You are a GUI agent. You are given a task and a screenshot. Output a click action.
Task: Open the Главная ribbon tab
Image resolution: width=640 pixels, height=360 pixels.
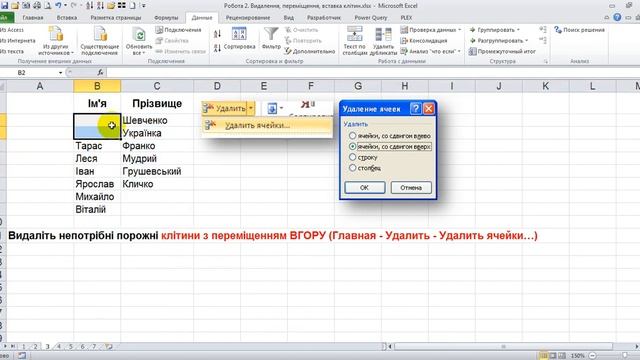(x=33, y=18)
